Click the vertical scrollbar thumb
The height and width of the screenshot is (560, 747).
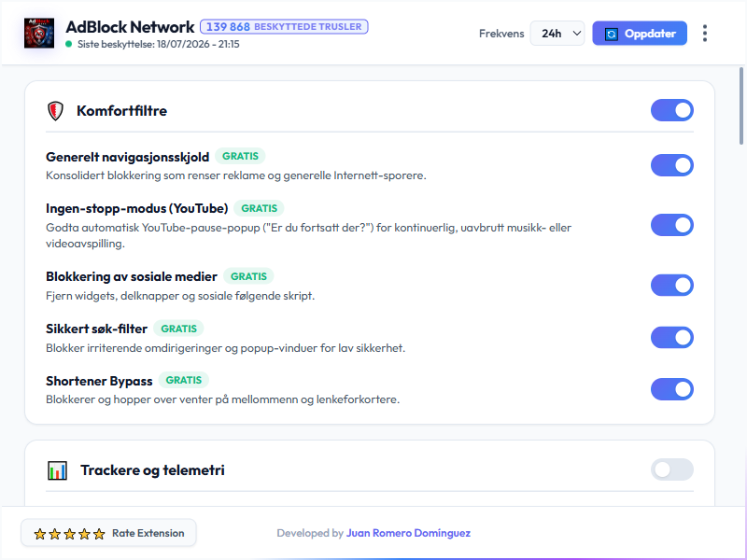coord(741,105)
